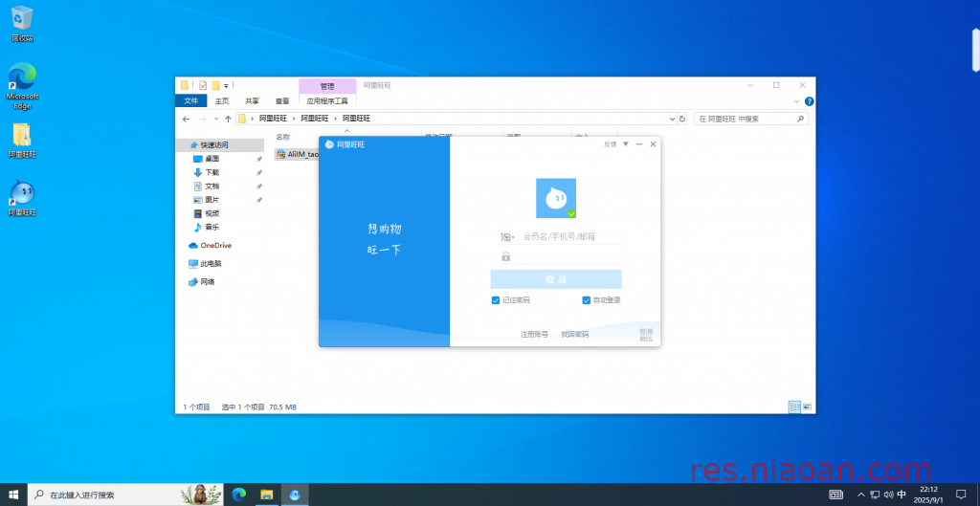Select 文档 in navigation pane

212,187
